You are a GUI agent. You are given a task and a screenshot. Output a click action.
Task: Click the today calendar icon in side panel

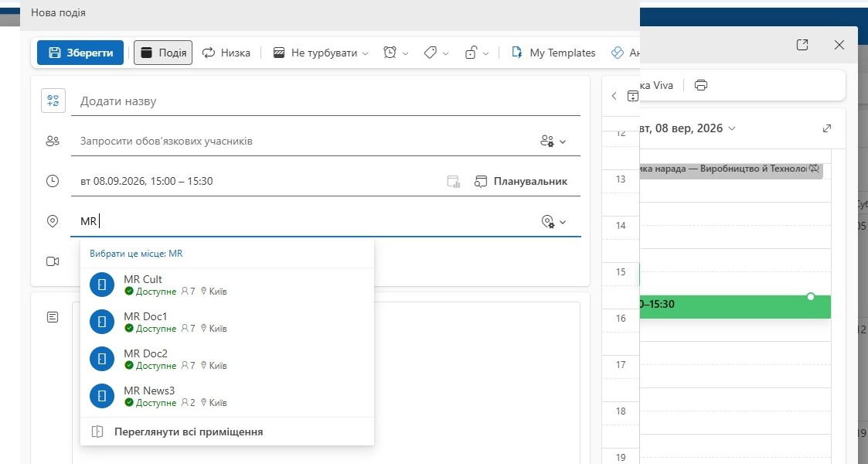tap(633, 96)
